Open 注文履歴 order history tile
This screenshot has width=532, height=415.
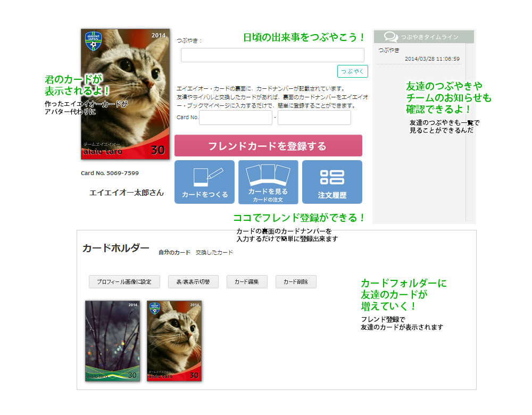(x=332, y=182)
